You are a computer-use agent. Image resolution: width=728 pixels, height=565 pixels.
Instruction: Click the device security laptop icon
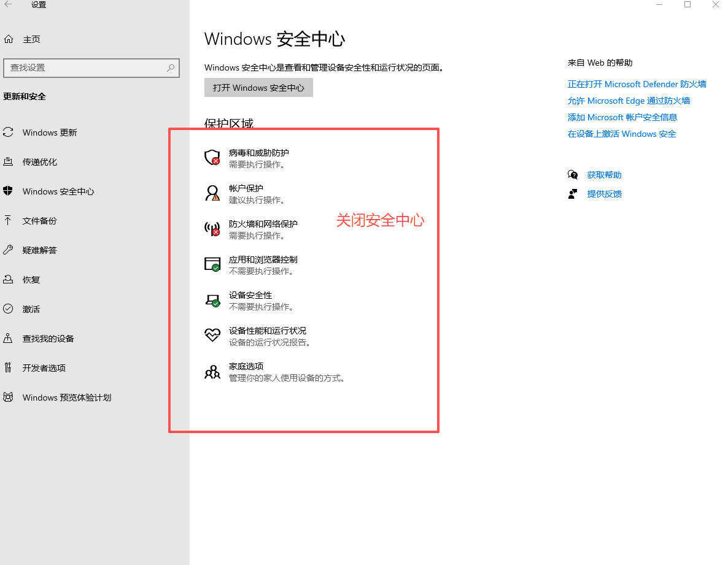tap(212, 300)
